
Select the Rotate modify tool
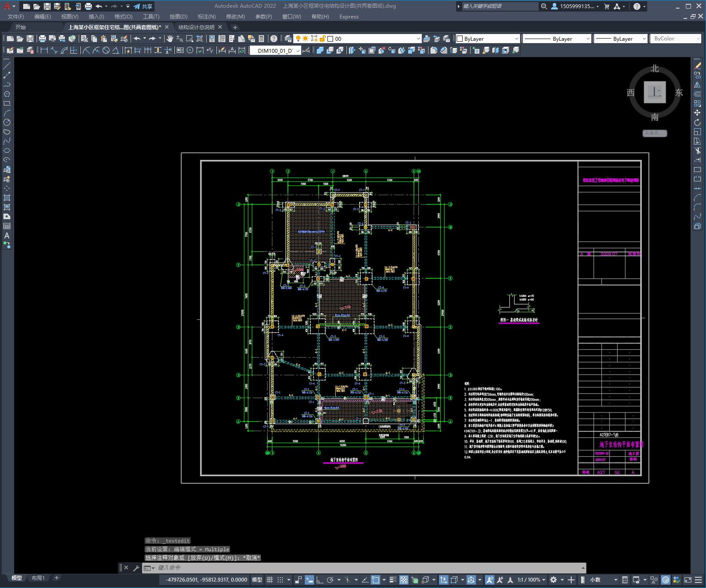click(x=697, y=122)
